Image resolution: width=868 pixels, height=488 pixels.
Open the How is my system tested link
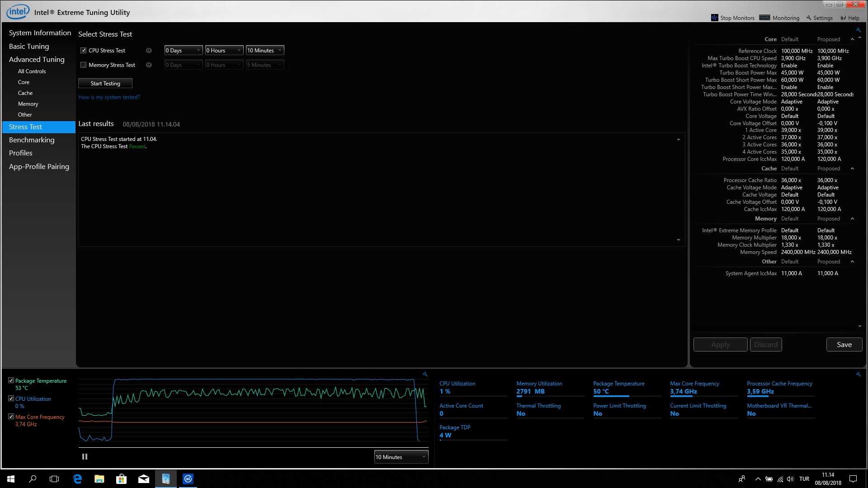[109, 97]
